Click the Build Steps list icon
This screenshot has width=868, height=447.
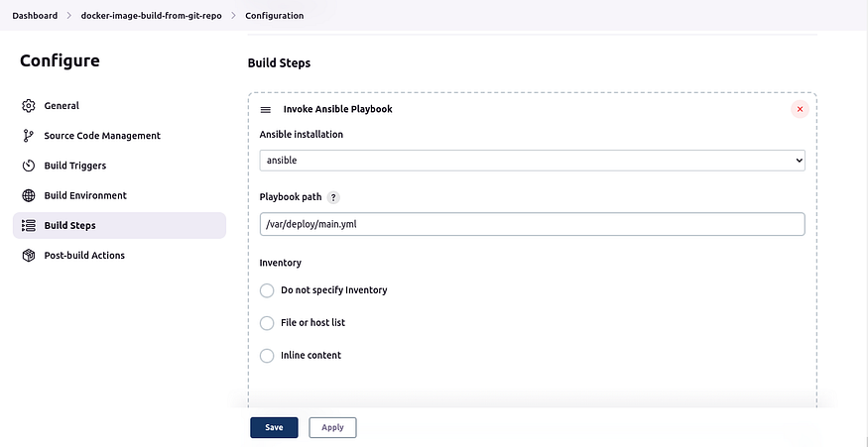29,226
